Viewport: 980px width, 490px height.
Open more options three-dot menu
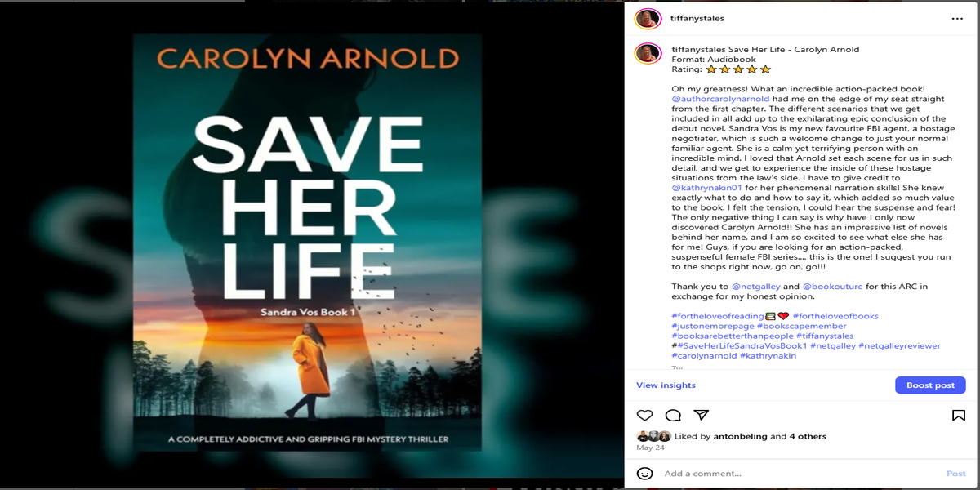(x=957, y=18)
